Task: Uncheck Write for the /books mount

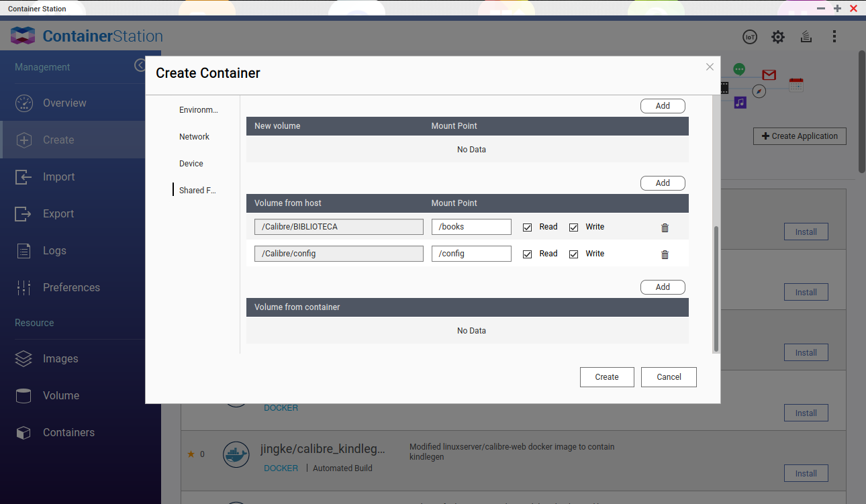Action: click(x=573, y=228)
